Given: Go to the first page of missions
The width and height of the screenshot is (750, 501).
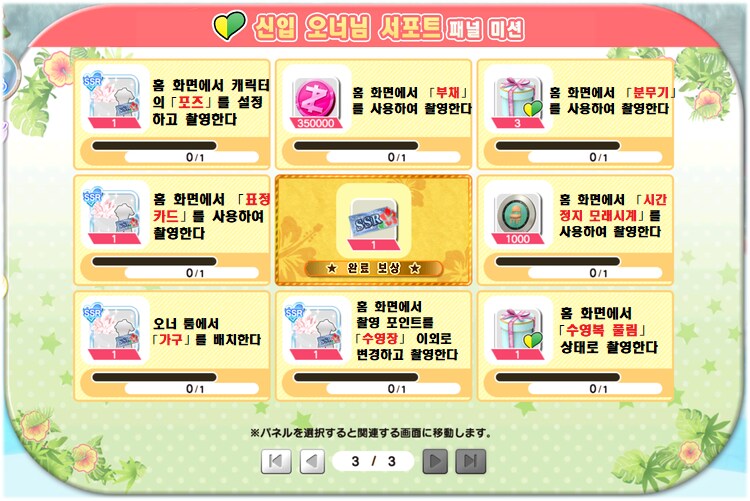Looking at the screenshot, I should point(276,461).
